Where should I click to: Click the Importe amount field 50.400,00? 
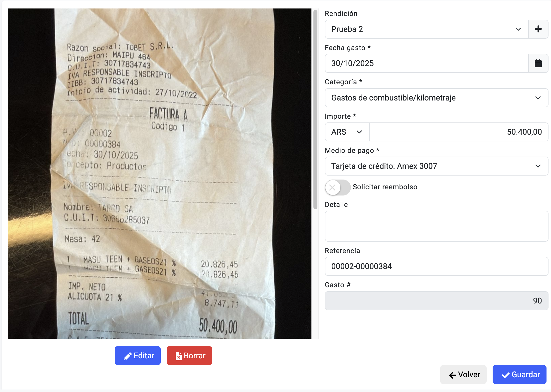pos(459,132)
